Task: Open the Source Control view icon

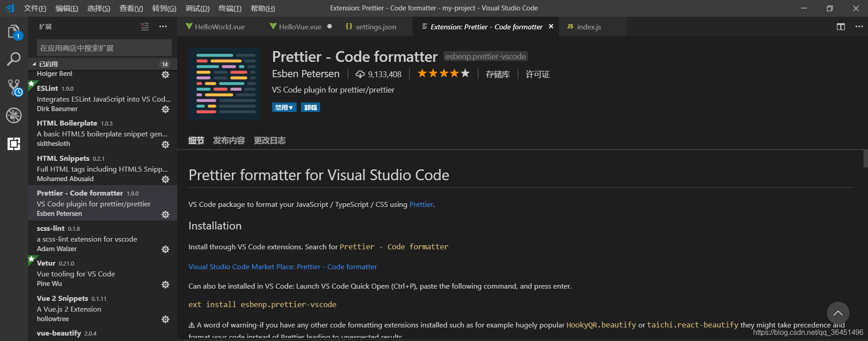Action: coord(14,87)
